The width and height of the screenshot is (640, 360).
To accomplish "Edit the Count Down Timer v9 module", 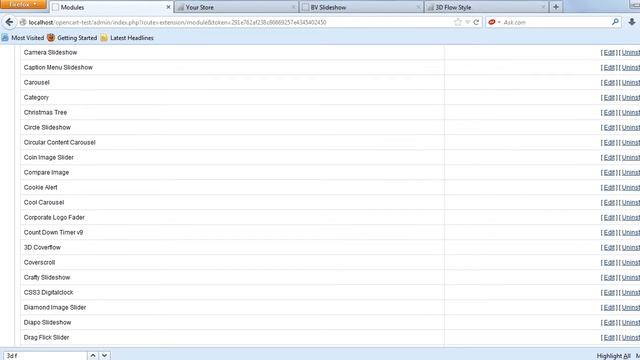I will pyautogui.click(x=609, y=233).
